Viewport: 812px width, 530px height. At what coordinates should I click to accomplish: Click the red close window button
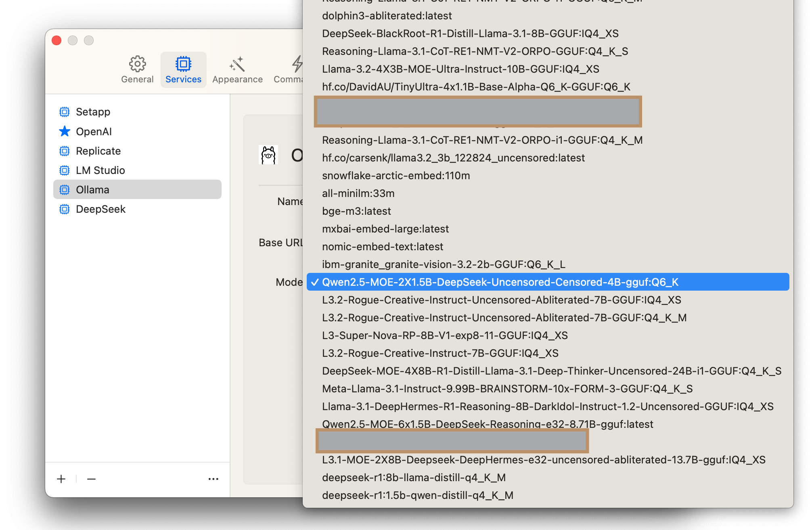[57, 40]
